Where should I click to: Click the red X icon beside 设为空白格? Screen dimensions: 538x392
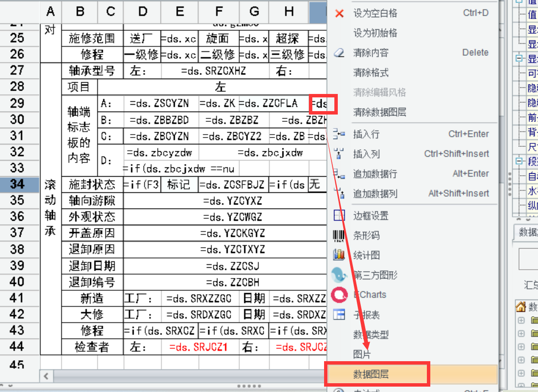[x=339, y=13]
